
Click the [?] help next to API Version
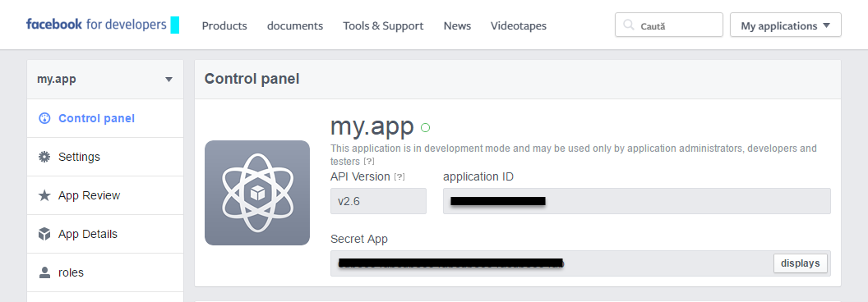[x=399, y=177]
